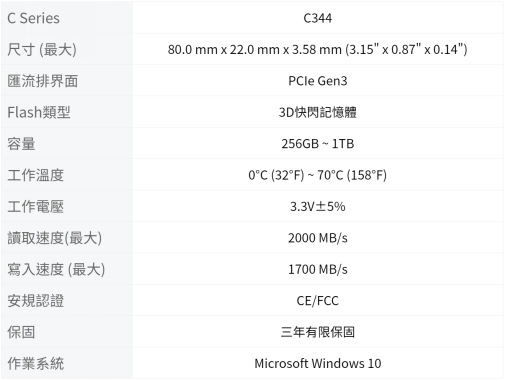Select the 256GB ~ 1TB capacity value
The width and height of the screenshot is (507, 381).
coord(317,144)
